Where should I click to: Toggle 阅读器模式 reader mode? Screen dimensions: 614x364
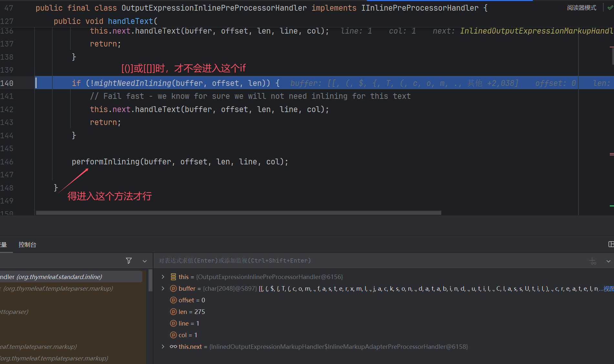581,8
